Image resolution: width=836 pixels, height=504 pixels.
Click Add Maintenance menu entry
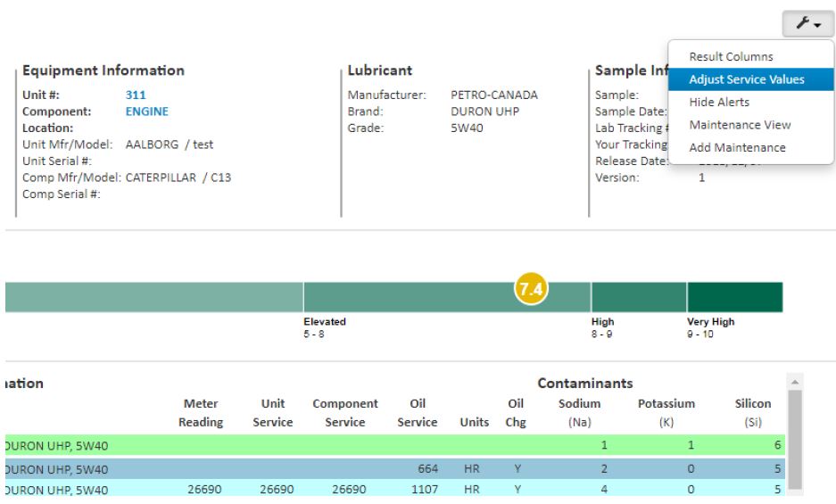click(x=737, y=147)
